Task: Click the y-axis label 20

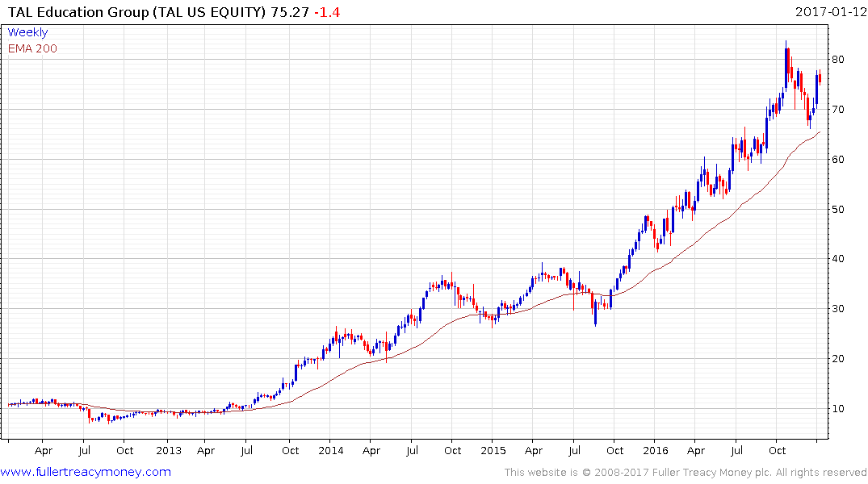Action: pos(837,358)
